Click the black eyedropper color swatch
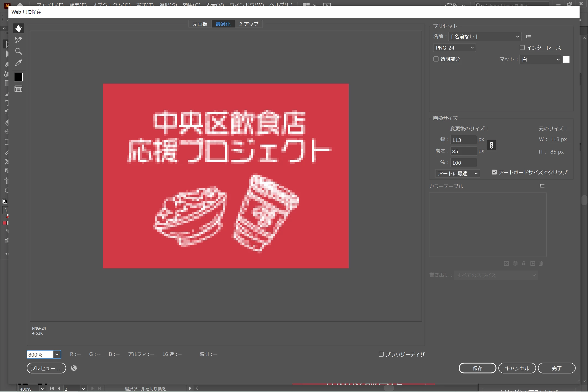The width and height of the screenshot is (588, 392). (19, 77)
